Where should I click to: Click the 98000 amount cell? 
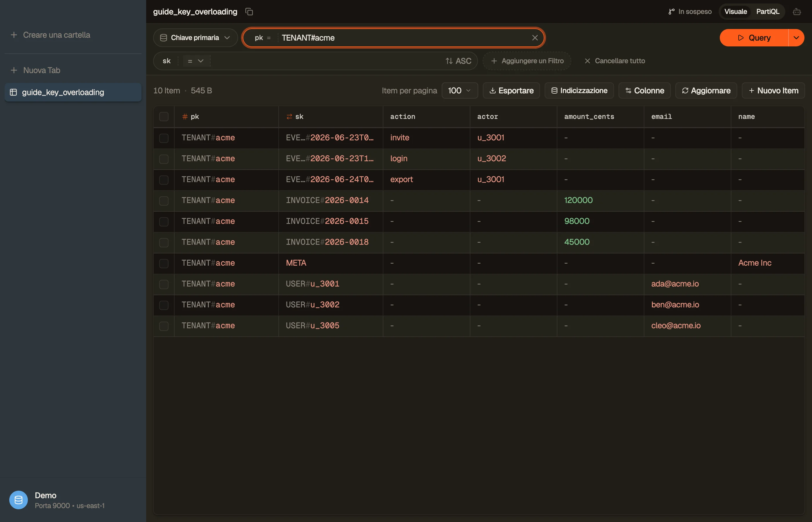pyautogui.click(x=601, y=221)
